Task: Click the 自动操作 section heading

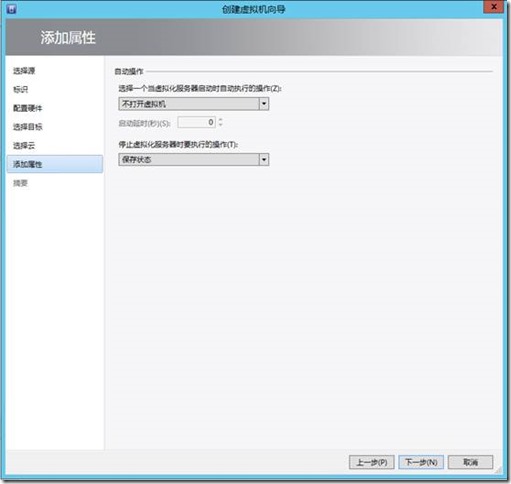Action: click(x=129, y=71)
